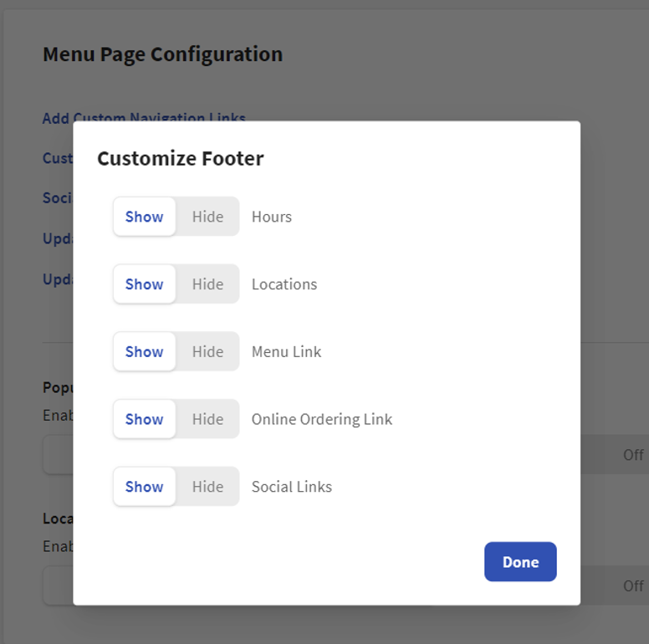Hide the Online Ordering Link
Image resolution: width=649 pixels, height=644 pixels.
pyautogui.click(x=207, y=420)
